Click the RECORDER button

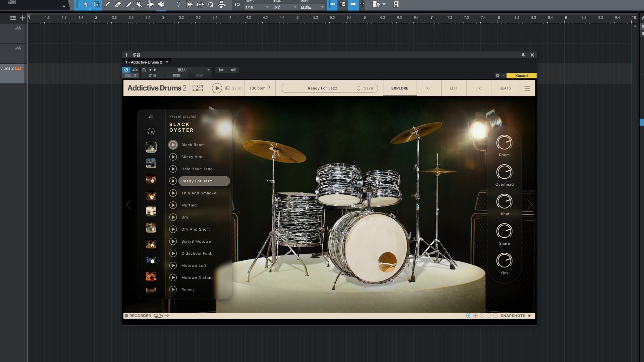pyautogui.click(x=138, y=316)
